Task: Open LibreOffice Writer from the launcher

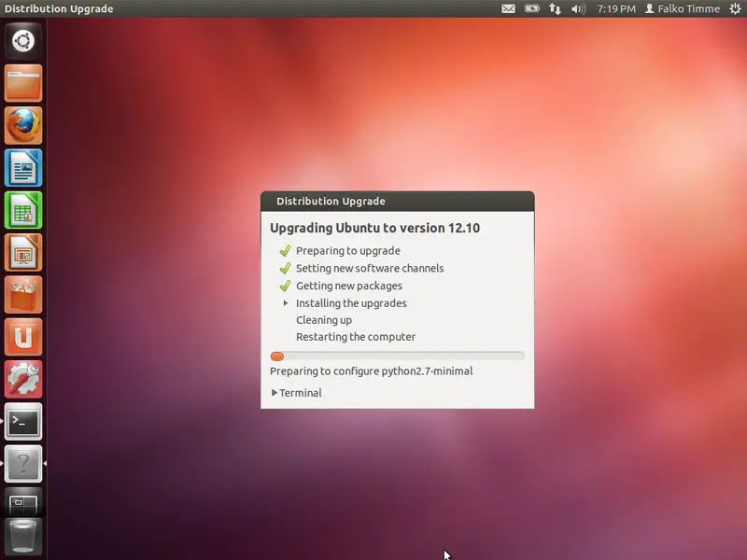Action: pyautogui.click(x=23, y=168)
